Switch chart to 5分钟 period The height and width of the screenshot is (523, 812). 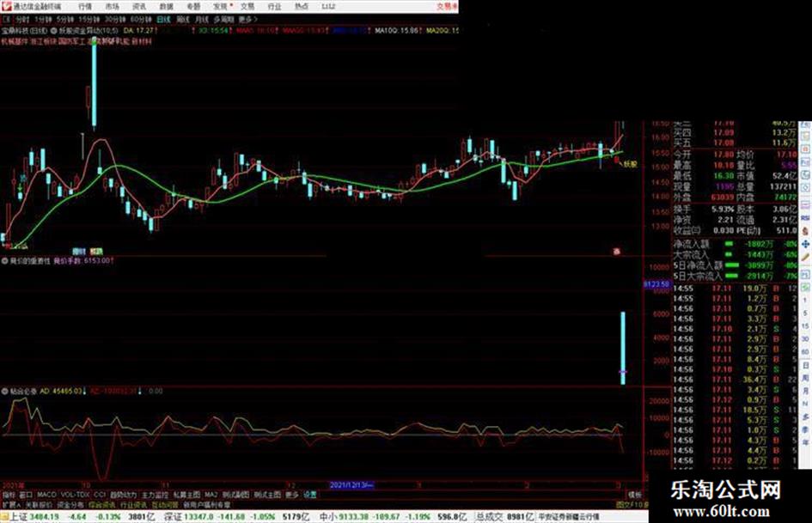65,19
